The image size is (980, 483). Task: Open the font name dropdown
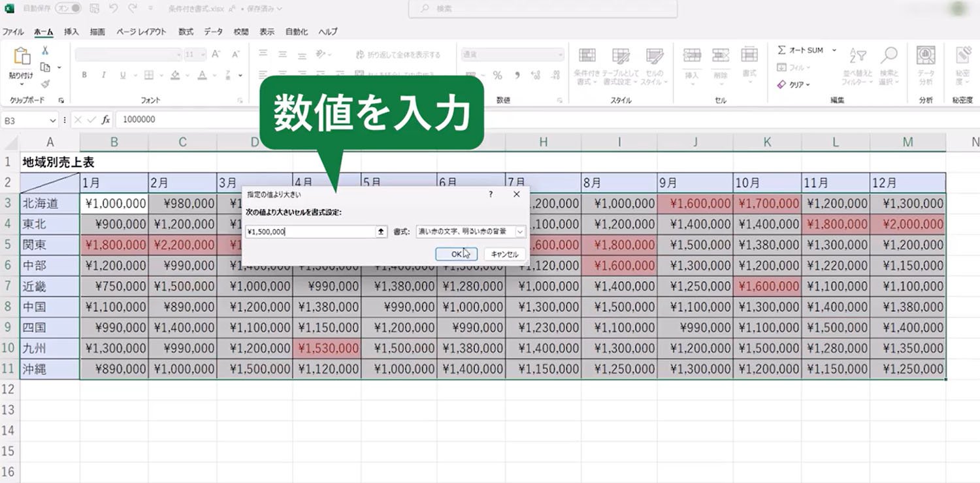coord(178,55)
